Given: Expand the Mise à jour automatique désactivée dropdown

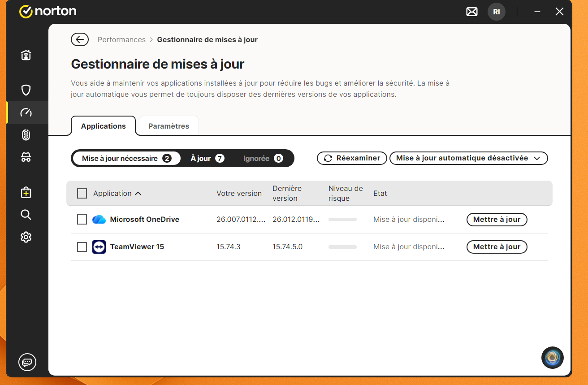Looking at the screenshot, I should [x=468, y=158].
